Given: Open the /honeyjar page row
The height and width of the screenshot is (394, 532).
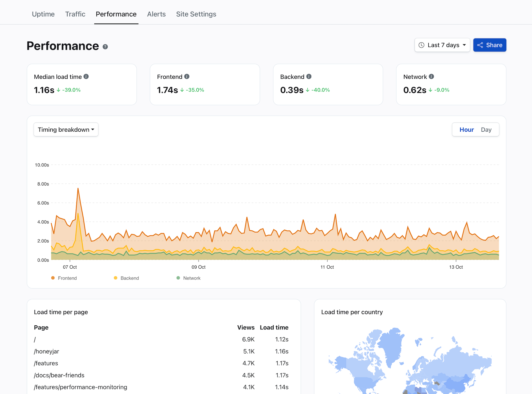Looking at the screenshot, I should pyautogui.click(x=47, y=351).
